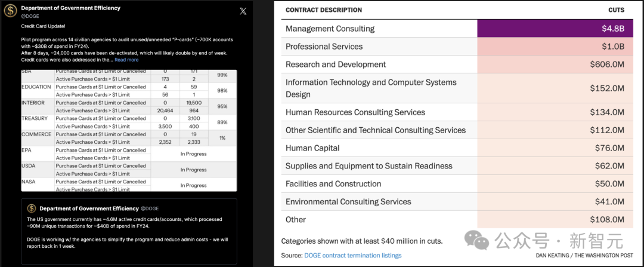This screenshot has width=644, height=267.
Task: Click the $4.8B purple cell
Action: point(555,29)
